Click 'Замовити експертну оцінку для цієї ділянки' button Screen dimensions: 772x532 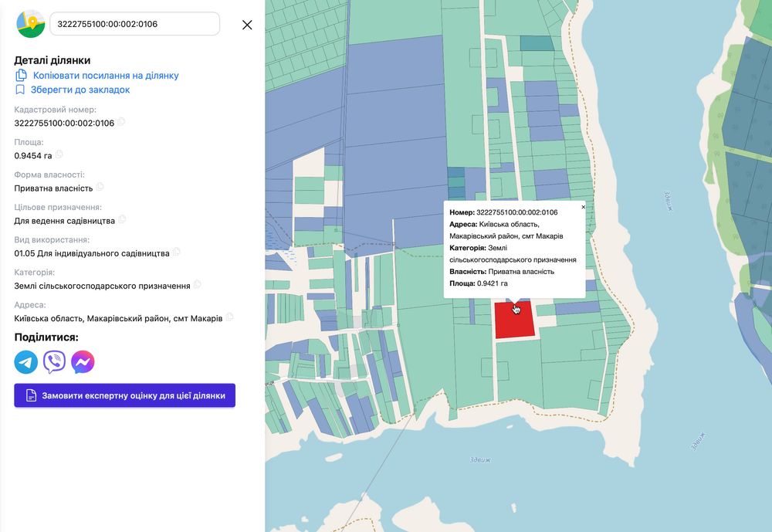tap(124, 395)
